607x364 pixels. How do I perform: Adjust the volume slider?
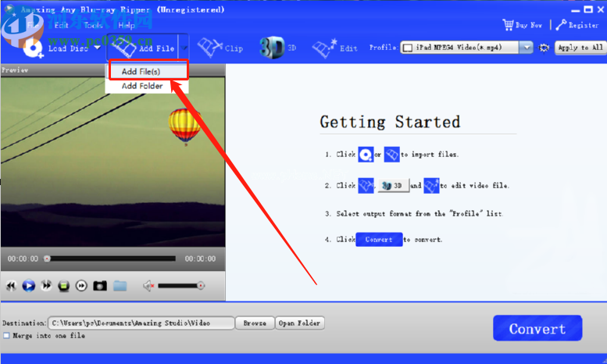coord(181,286)
